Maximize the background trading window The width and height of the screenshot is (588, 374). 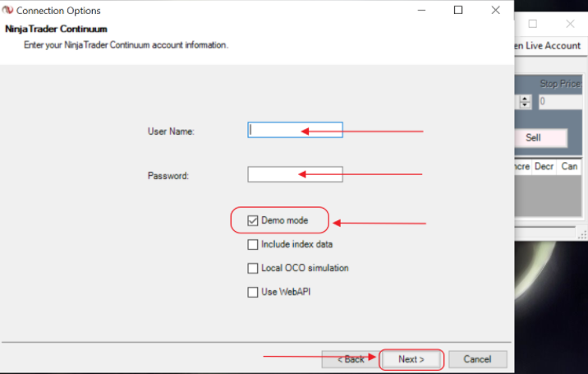pos(532,24)
